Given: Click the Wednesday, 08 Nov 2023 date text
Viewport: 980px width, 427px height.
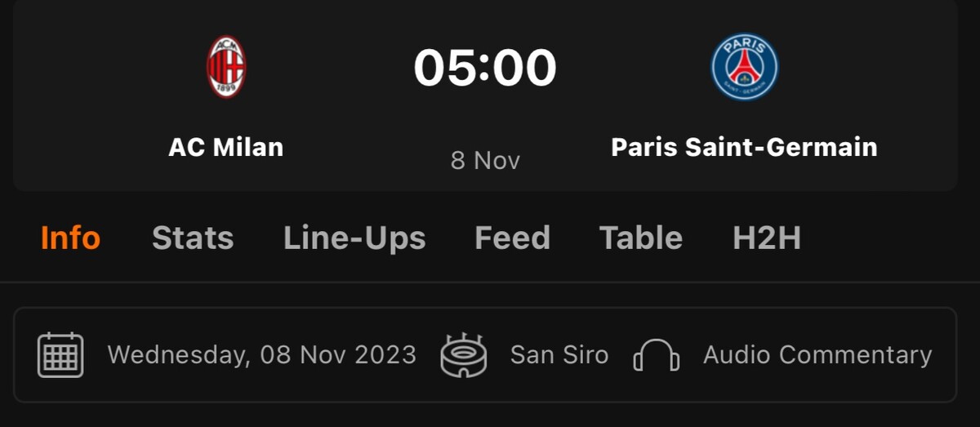Looking at the screenshot, I should (261, 355).
